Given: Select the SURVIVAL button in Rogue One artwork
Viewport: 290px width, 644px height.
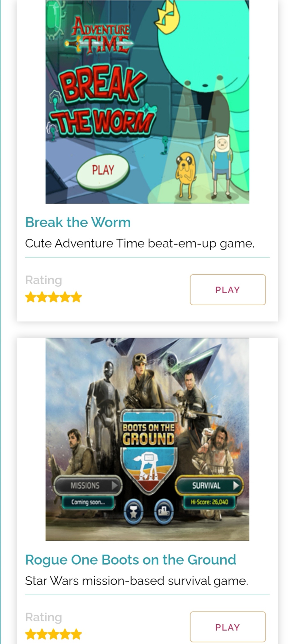Looking at the screenshot, I should point(209,485).
